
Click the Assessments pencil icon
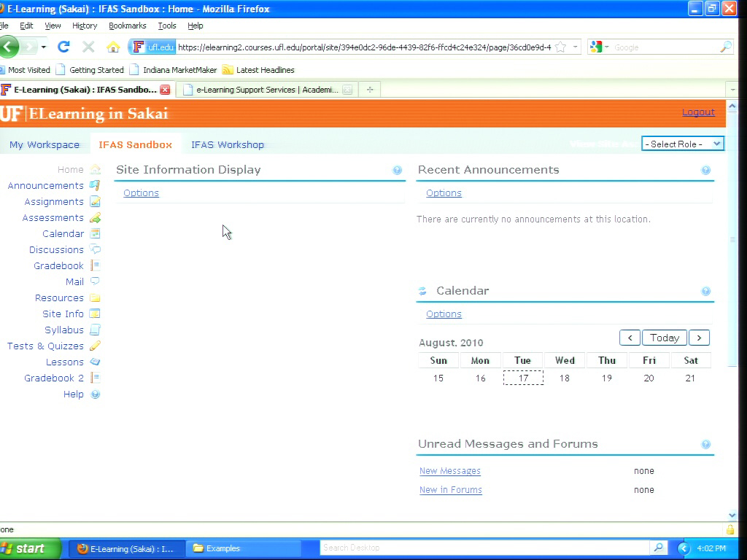[x=95, y=217]
